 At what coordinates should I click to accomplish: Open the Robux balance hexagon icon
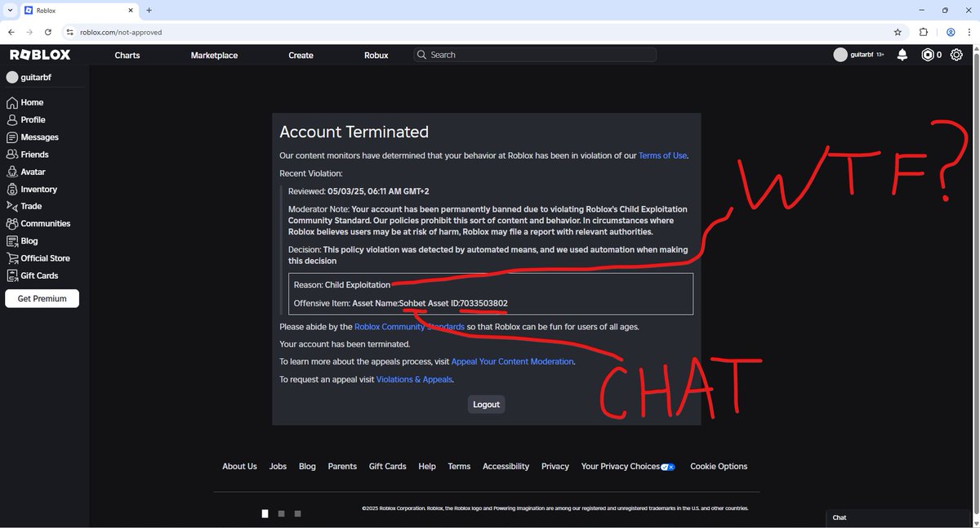[928, 55]
